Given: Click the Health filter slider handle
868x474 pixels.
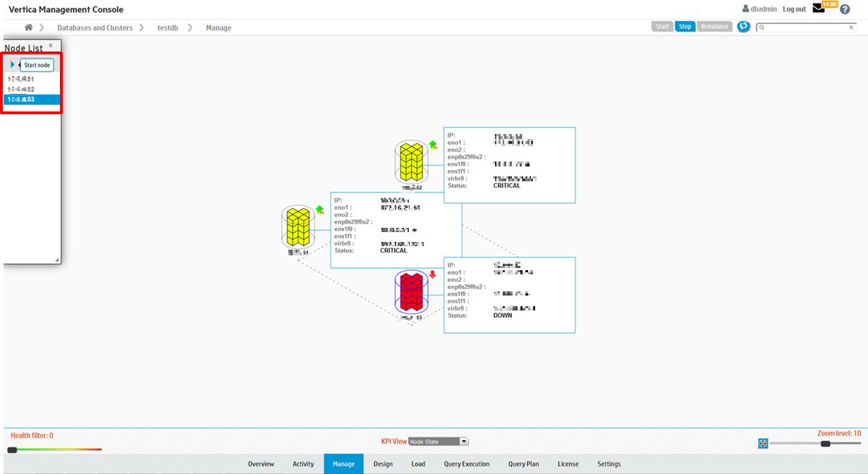Looking at the screenshot, I should point(12,449).
